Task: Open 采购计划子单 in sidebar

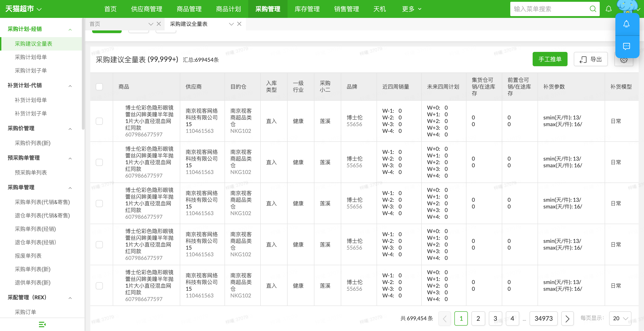Action: [31, 71]
